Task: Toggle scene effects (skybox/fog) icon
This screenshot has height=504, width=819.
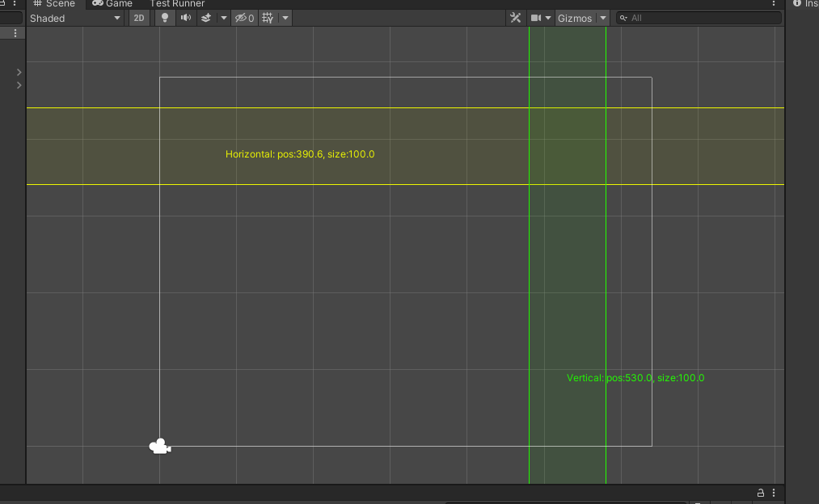Action: (206, 18)
